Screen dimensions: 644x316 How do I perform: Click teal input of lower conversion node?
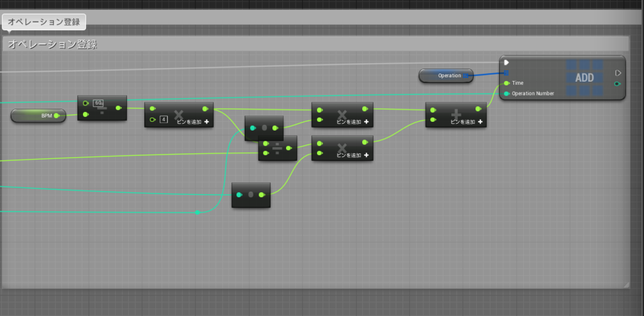[239, 195]
